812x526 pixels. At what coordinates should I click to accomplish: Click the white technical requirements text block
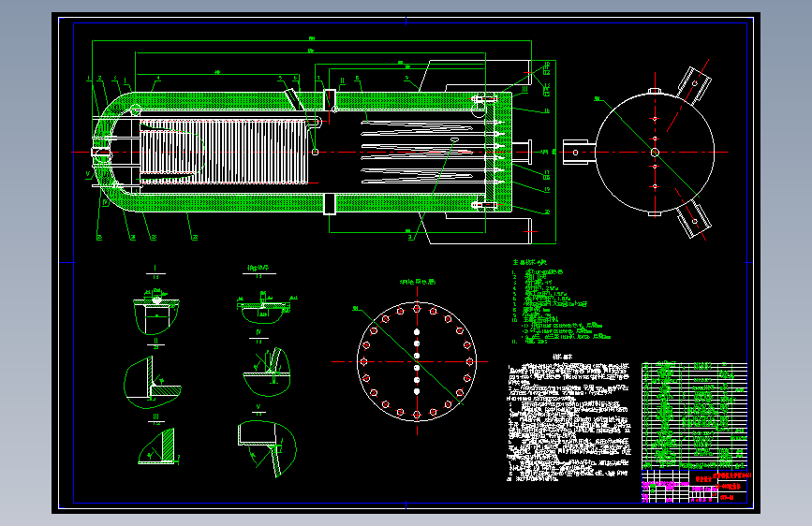click(x=568, y=421)
